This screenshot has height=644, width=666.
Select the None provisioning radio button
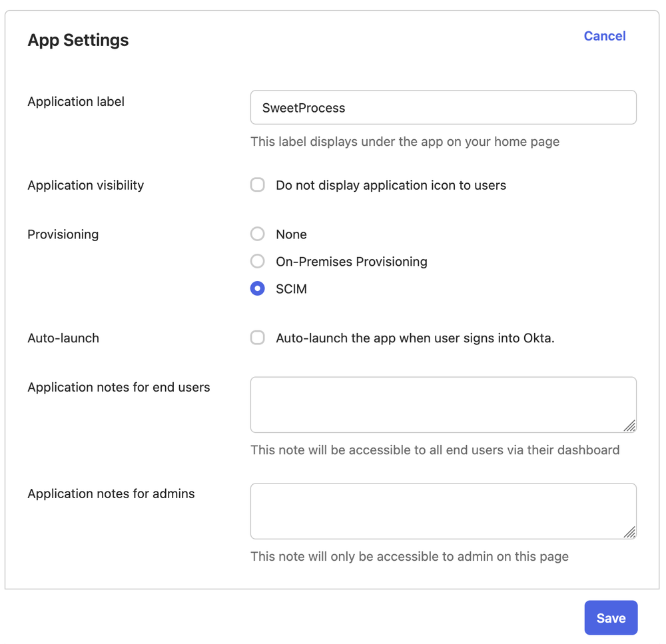pyautogui.click(x=257, y=234)
